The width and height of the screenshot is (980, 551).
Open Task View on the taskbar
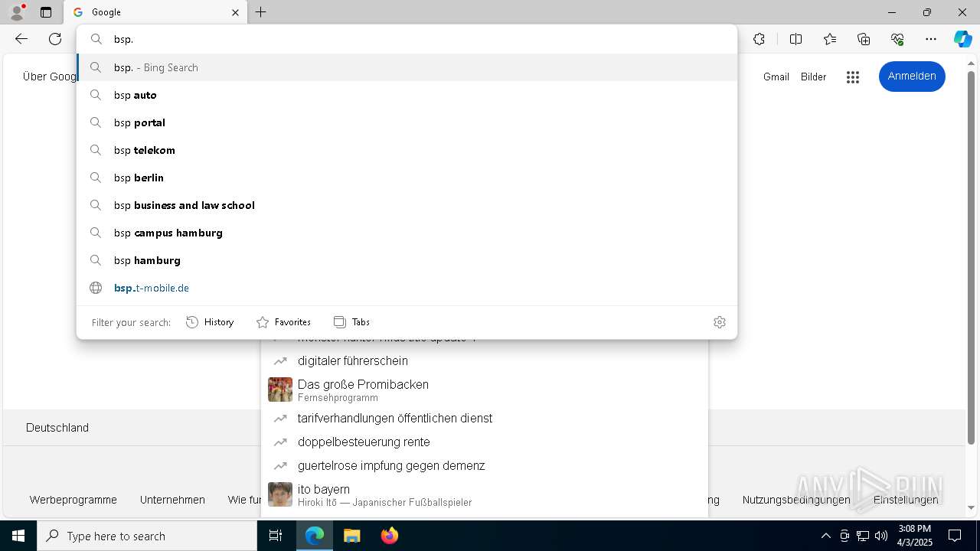coord(276,536)
